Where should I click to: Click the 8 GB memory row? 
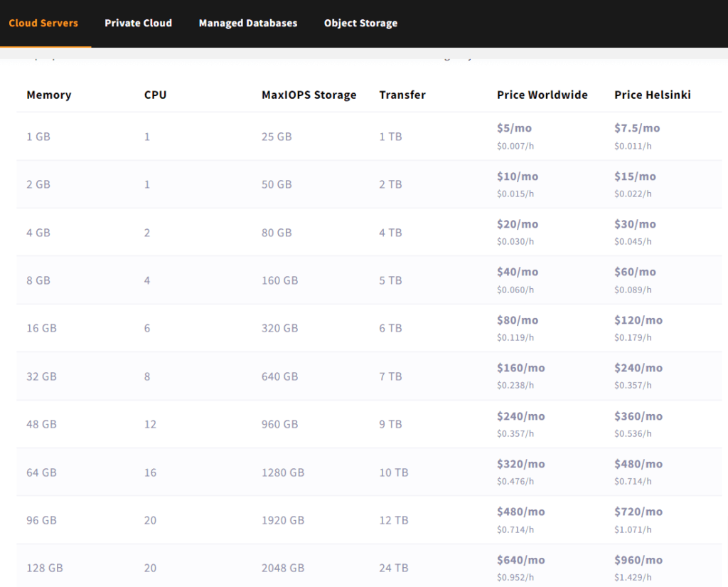[38, 280]
